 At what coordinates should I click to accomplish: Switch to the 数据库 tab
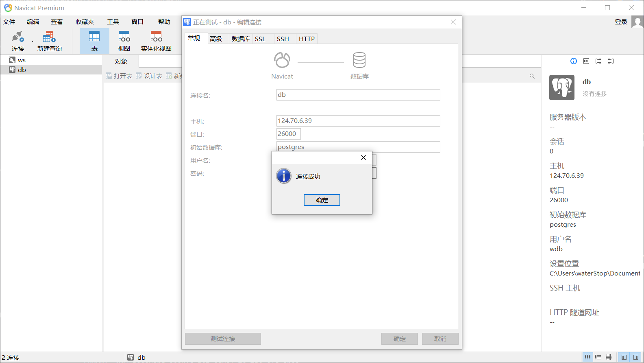pos(241,39)
